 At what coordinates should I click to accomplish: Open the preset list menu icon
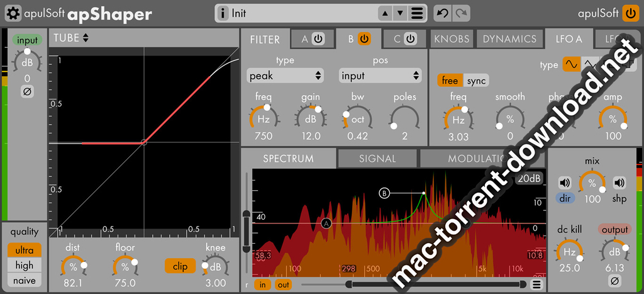(417, 14)
